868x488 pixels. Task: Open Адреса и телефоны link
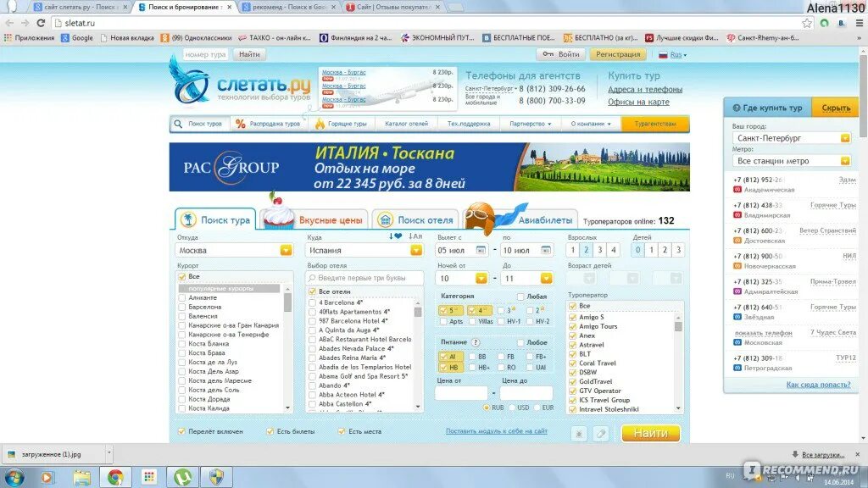(x=645, y=89)
